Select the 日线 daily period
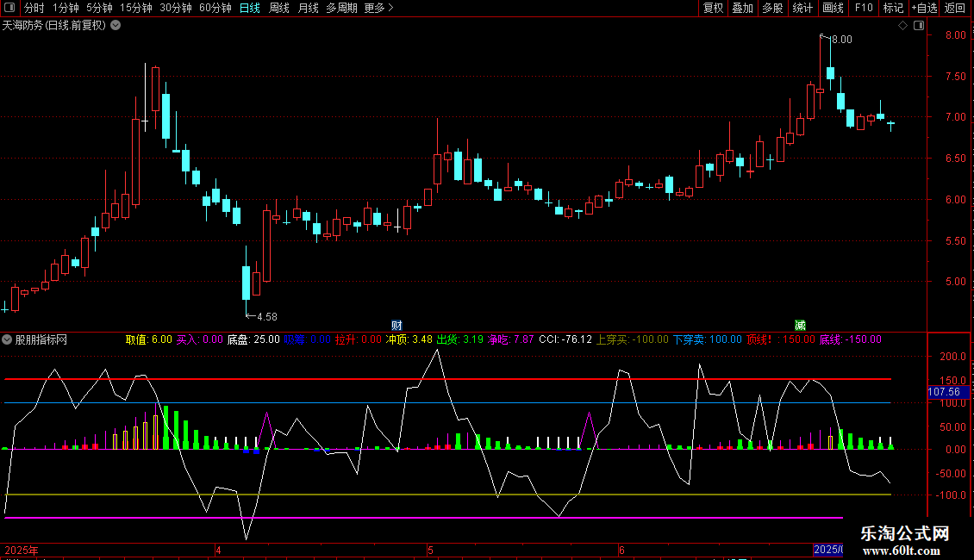974x560 pixels. coord(250,8)
